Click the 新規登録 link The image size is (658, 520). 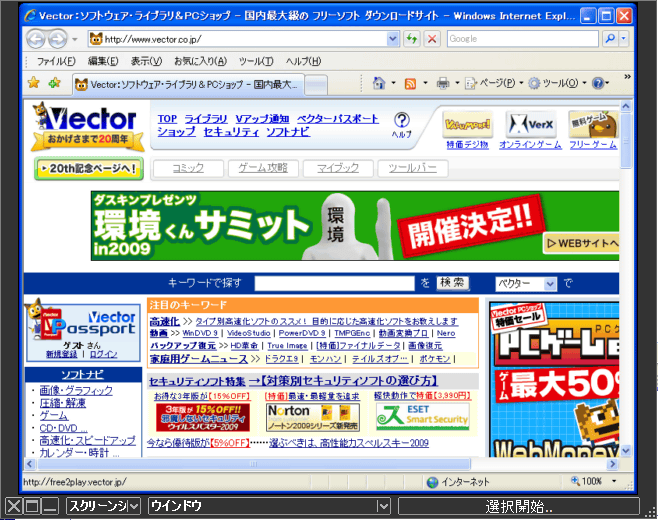62,354
